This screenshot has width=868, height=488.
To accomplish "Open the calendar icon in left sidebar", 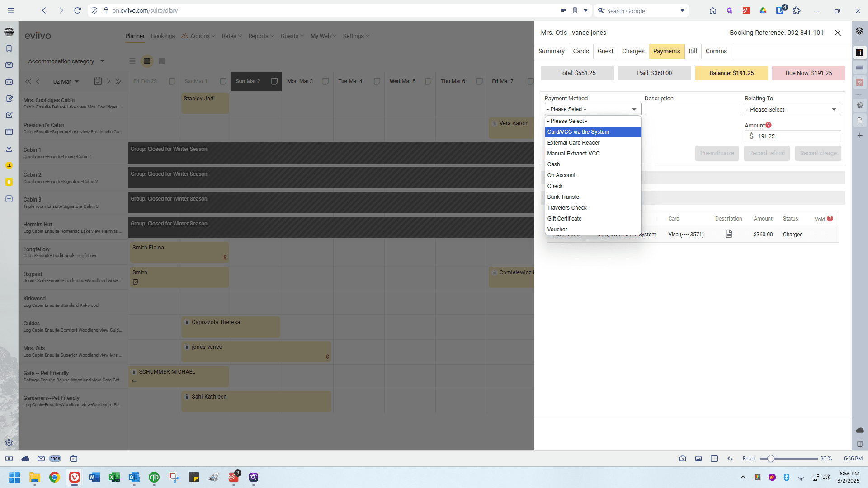I will (x=9, y=82).
